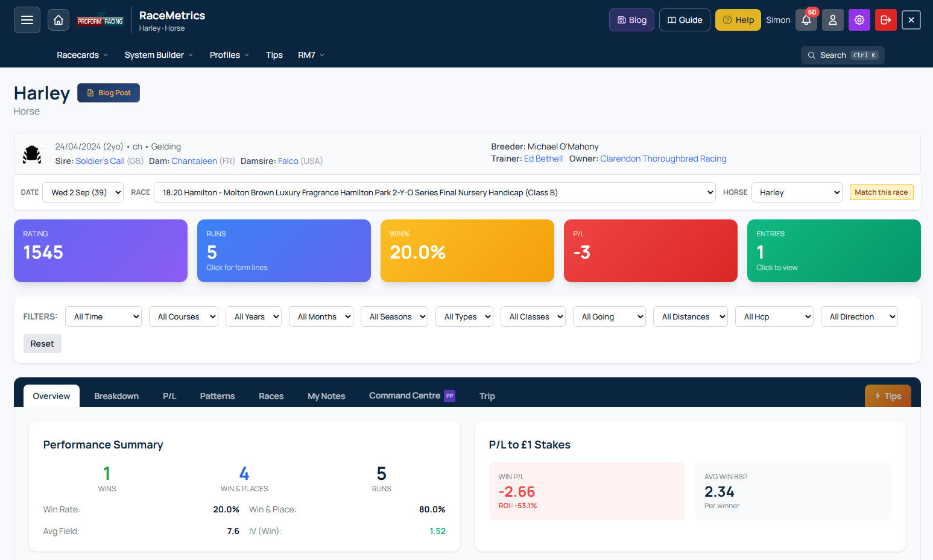Open settings via purple gear icon
The image size is (933, 560).
pos(859,20)
